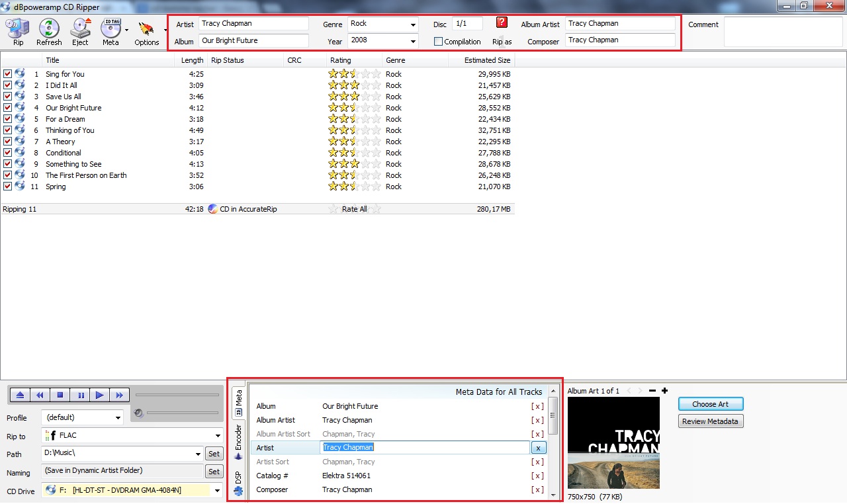Switch to the DSP vertical tab

[238, 482]
